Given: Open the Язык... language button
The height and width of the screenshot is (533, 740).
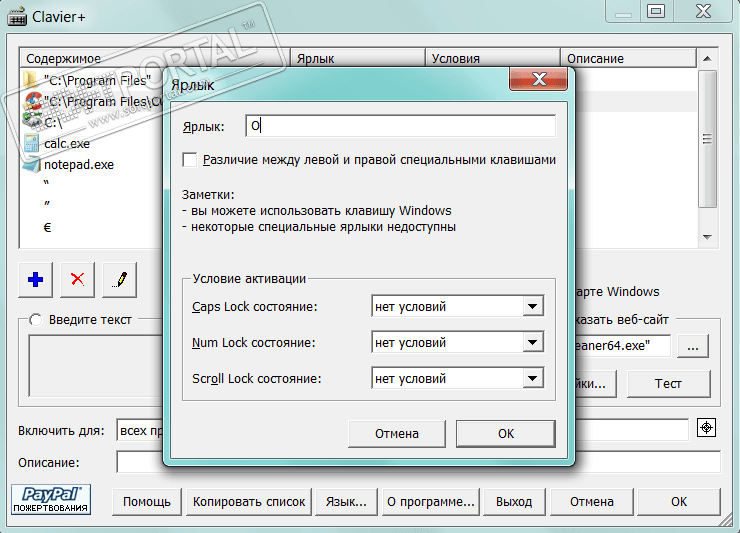Looking at the screenshot, I should tap(346, 501).
